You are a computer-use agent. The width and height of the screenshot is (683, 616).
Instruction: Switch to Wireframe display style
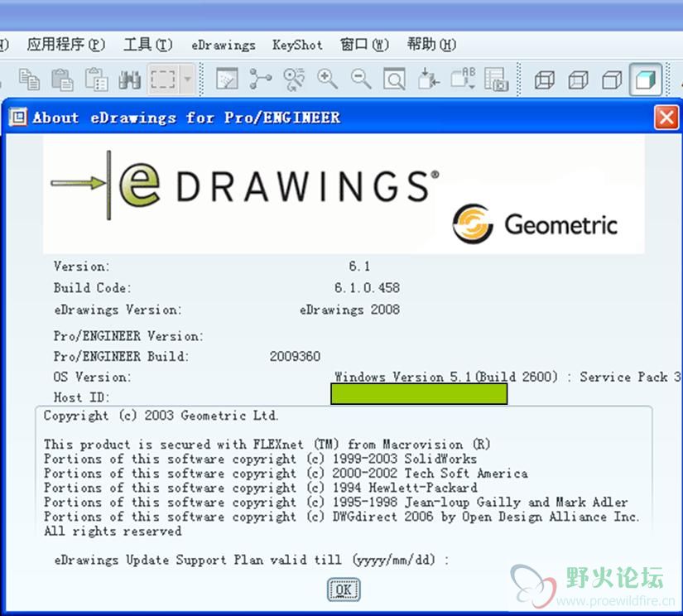pos(545,80)
